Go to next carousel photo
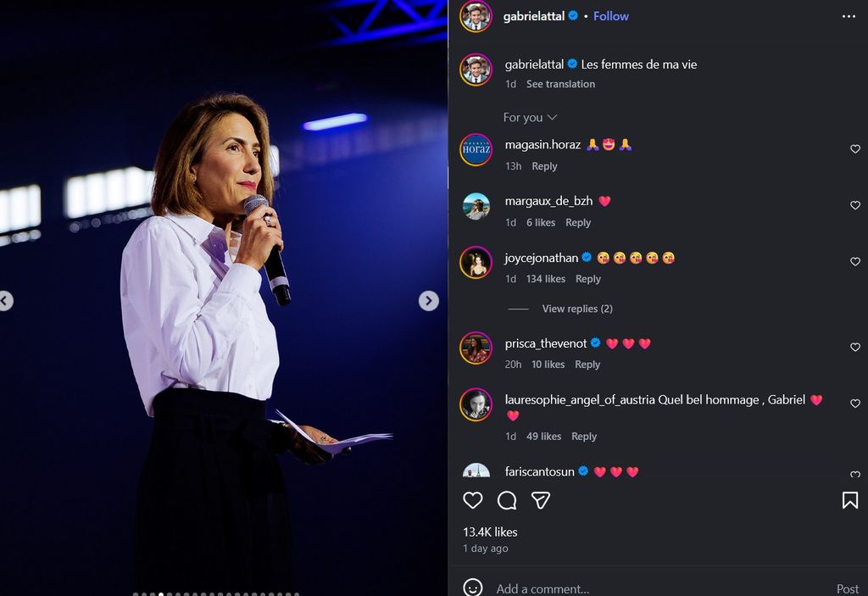This screenshot has width=868, height=596. 429,301
